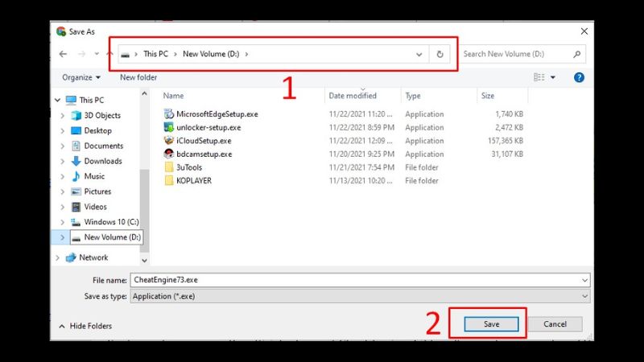This screenshot has height=362, width=644.
Task: Collapse the This PC tree node
Action: point(57,100)
